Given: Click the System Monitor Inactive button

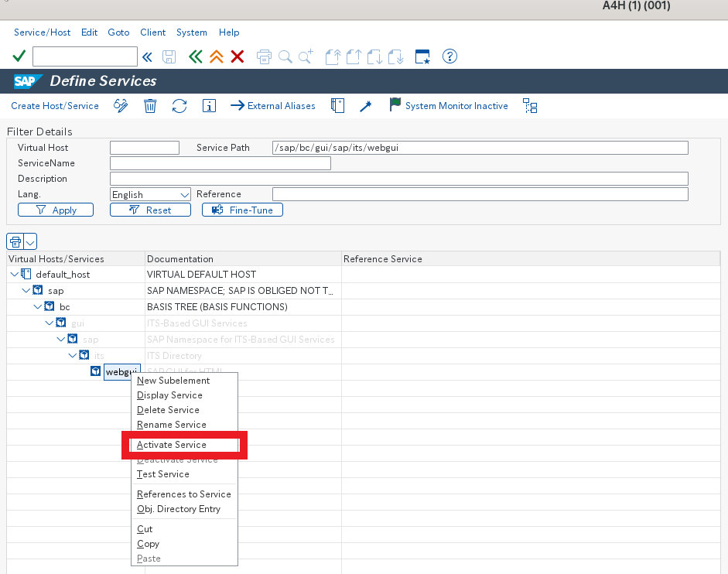Looking at the screenshot, I should [x=449, y=105].
